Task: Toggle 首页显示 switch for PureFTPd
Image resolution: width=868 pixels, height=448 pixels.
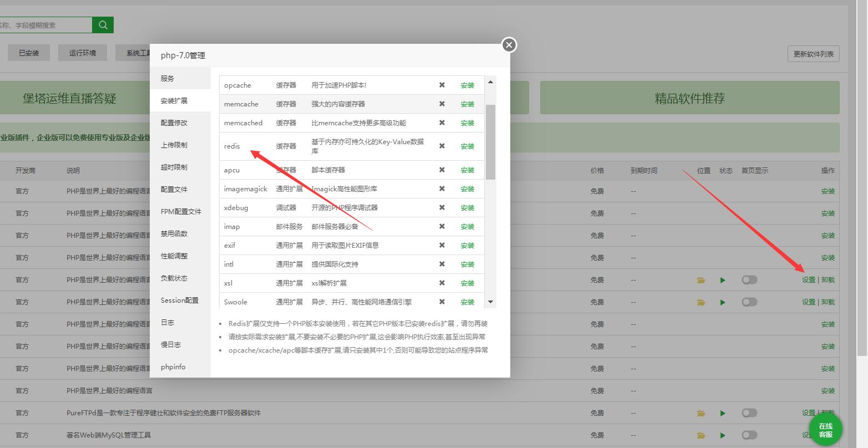Action: pyautogui.click(x=749, y=413)
